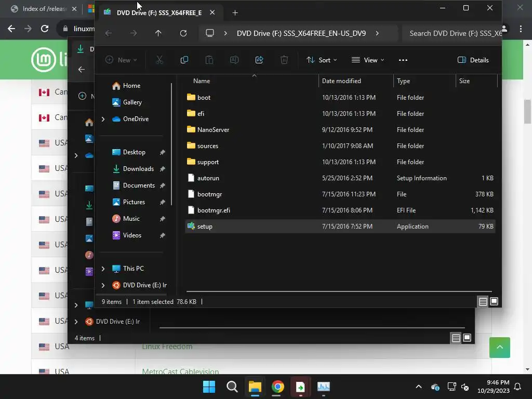Click the Search DVD Drive field

click(x=451, y=33)
